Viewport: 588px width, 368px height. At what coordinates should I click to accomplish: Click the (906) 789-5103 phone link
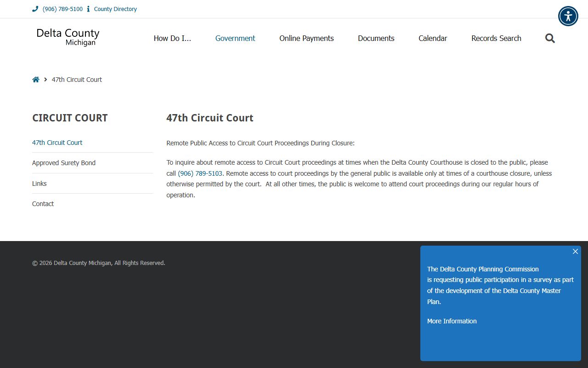pos(200,173)
